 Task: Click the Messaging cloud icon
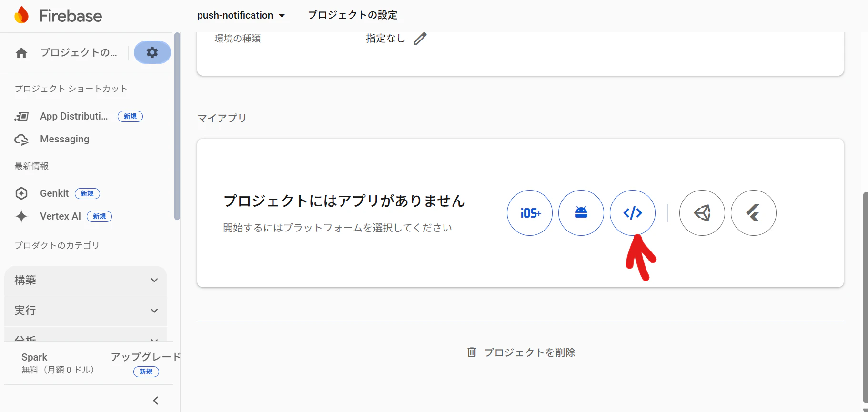[21, 140]
